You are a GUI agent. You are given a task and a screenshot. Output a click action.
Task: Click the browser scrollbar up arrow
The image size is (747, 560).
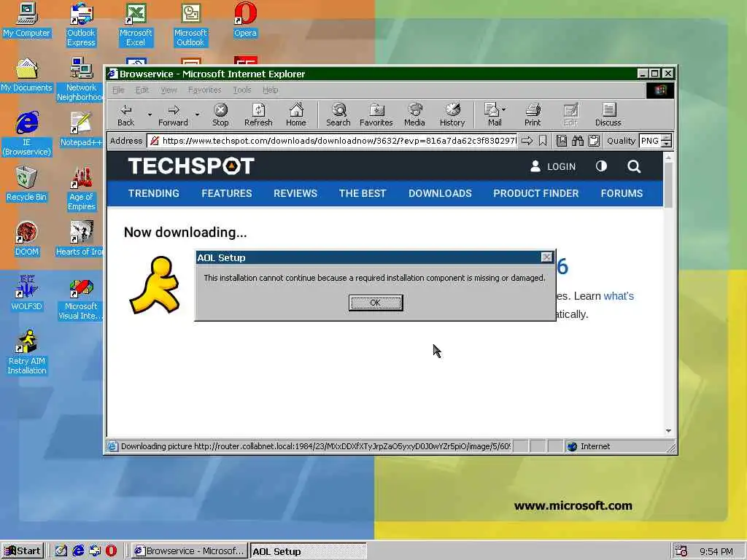(x=668, y=157)
